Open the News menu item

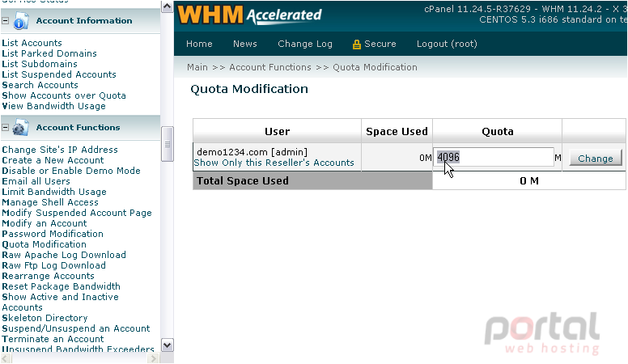pos(245,44)
